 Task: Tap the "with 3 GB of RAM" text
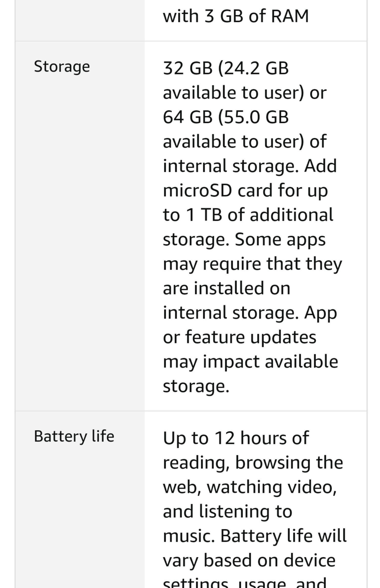236,16
